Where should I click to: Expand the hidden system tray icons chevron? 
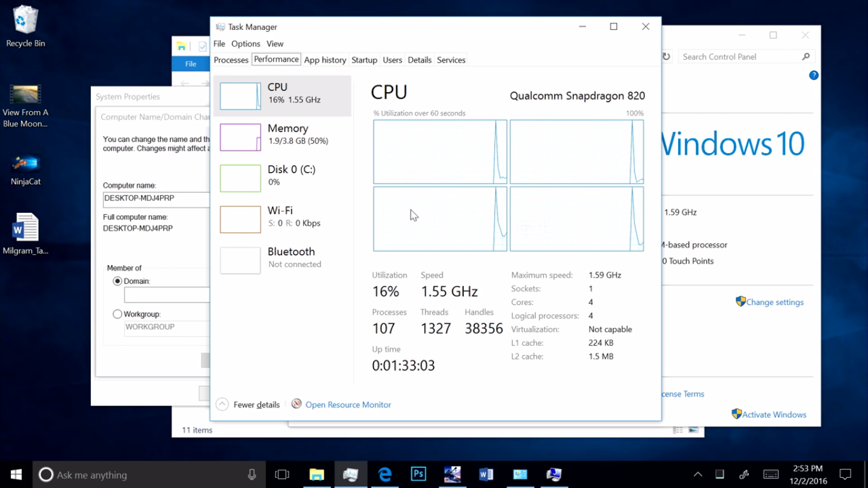pos(698,475)
